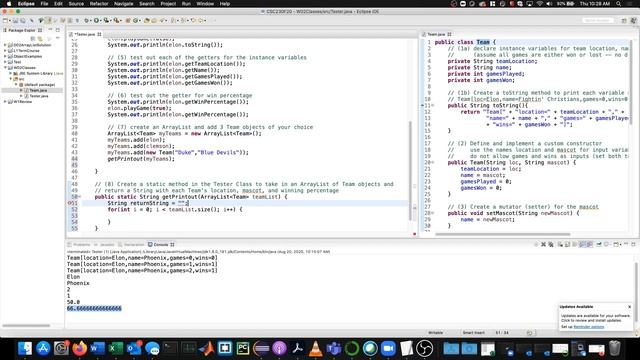Click the New file toolbar icon
The width and height of the screenshot is (640, 360).
(6, 20)
